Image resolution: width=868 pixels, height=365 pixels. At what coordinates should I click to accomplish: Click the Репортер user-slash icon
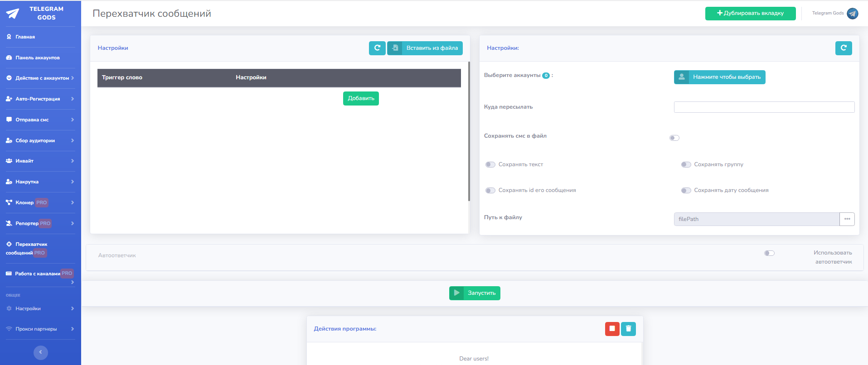coord(9,223)
